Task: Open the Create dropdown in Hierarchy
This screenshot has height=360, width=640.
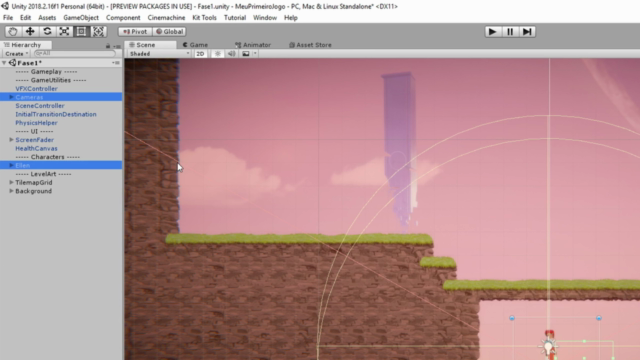Action: 16,54
